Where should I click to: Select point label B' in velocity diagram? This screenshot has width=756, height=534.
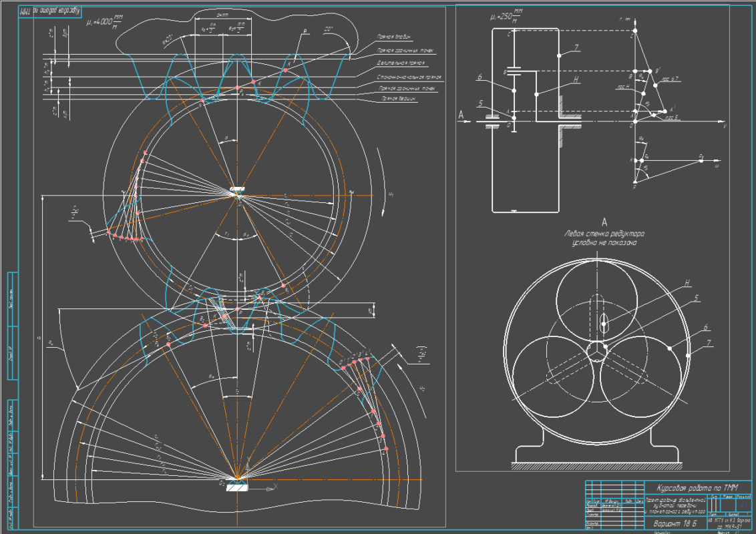coord(658,70)
